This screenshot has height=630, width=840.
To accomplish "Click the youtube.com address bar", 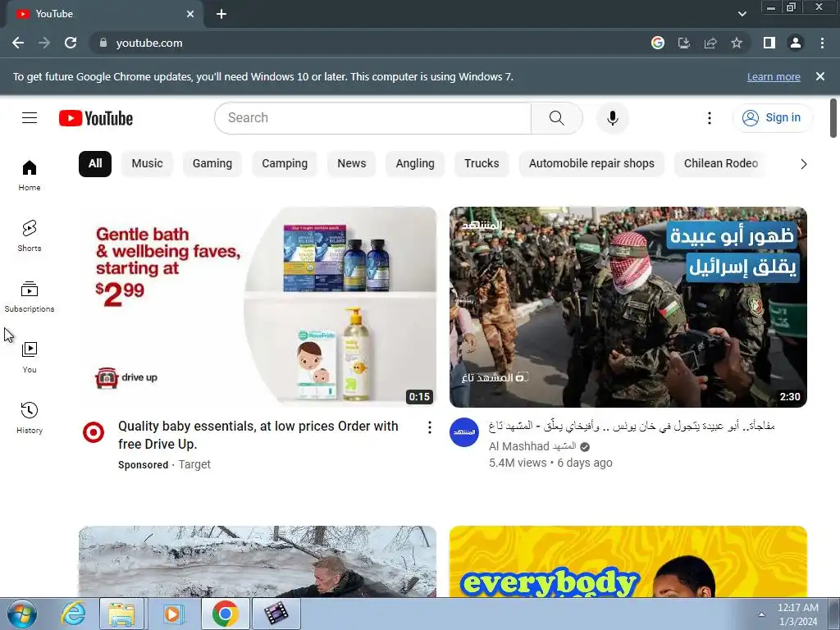I will 370,43.
